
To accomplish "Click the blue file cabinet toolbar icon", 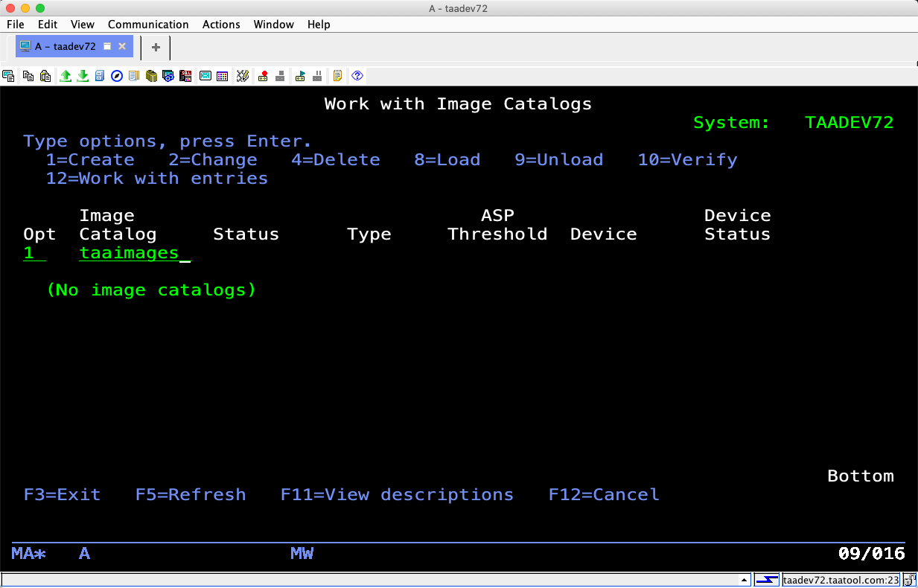I will tap(100, 76).
